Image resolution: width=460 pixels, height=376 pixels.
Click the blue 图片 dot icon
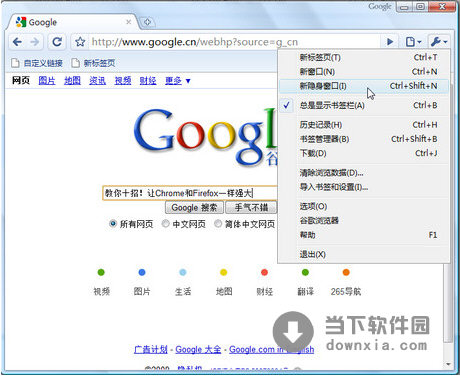(x=142, y=272)
